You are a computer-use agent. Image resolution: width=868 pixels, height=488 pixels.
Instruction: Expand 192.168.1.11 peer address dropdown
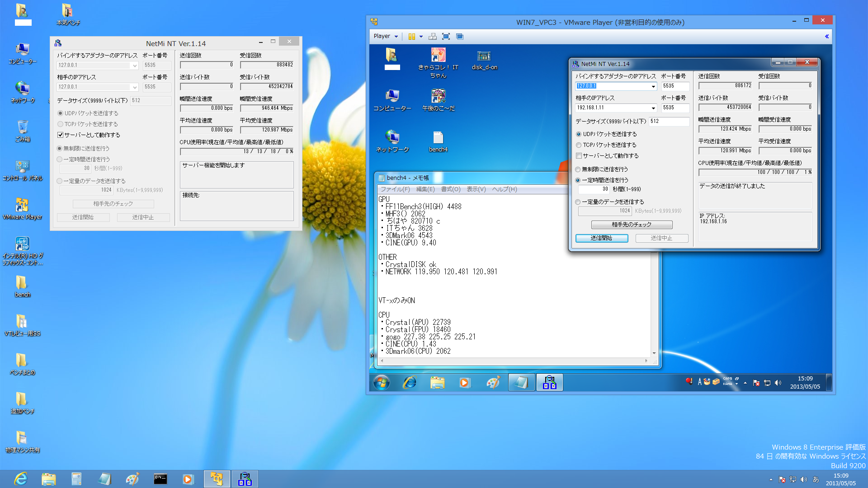(x=653, y=108)
